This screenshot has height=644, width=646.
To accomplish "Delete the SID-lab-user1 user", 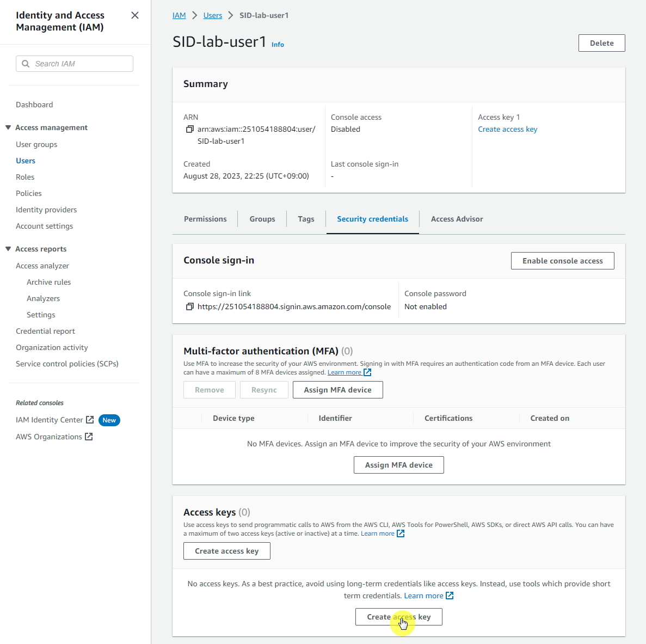I will point(601,43).
